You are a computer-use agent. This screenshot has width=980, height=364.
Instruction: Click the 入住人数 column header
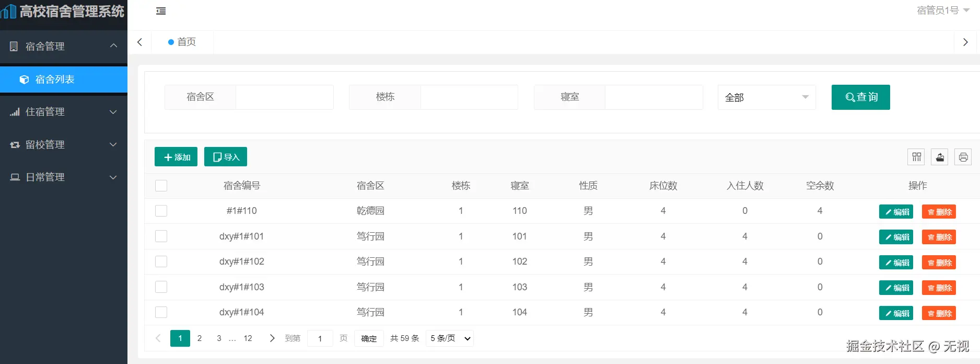[745, 186]
